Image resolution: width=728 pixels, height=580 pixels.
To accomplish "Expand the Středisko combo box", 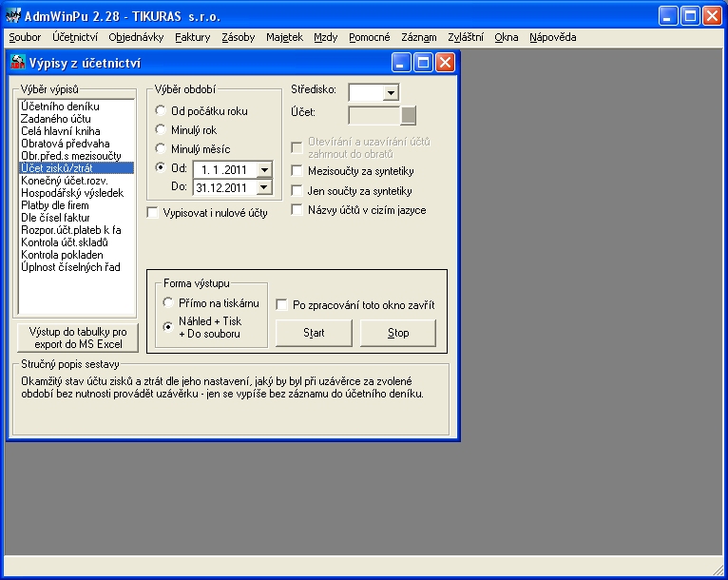I will click(x=391, y=92).
